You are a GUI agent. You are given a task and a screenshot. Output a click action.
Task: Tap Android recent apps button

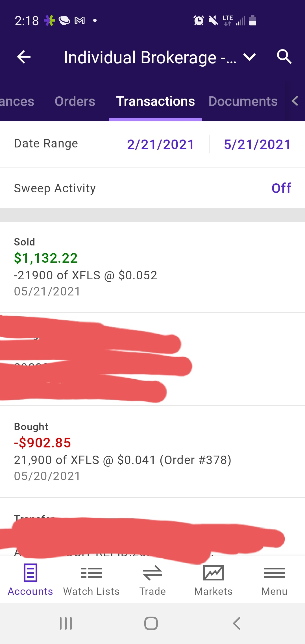(66, 623)
